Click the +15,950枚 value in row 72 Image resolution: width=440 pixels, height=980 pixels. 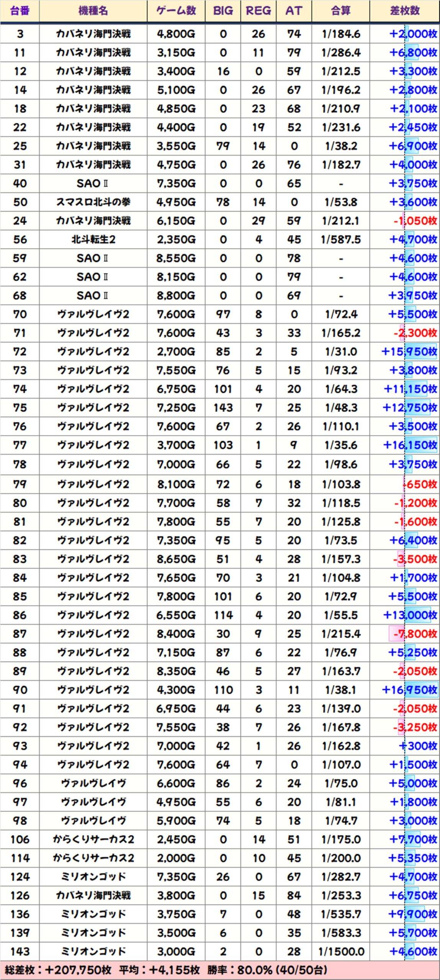pyautogui.click(x=409, y=352)
